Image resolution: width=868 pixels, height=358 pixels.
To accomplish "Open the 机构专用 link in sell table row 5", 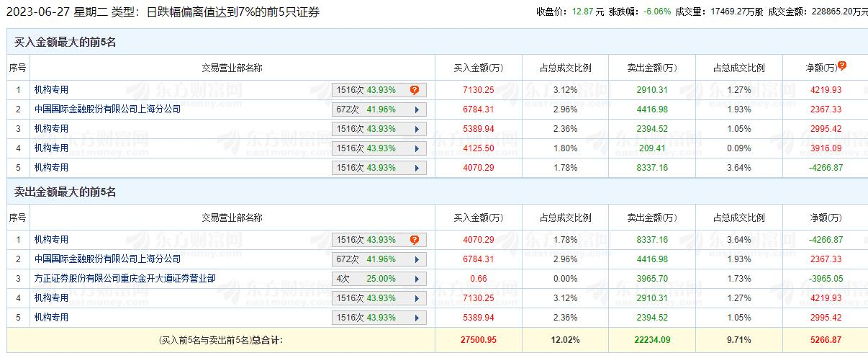I will point(51,317).
